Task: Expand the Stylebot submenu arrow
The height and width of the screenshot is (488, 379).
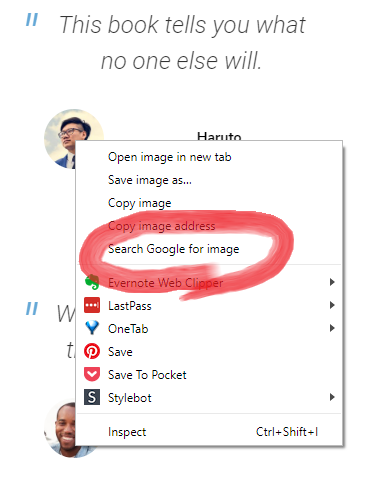Action: pyautogui.click(x=332, y=397)
